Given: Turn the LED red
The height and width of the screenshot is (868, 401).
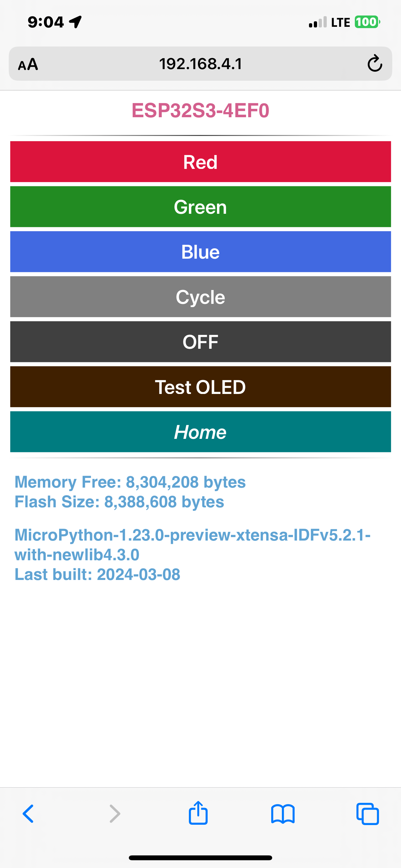Looking at the screenshot, I should 200,162.
